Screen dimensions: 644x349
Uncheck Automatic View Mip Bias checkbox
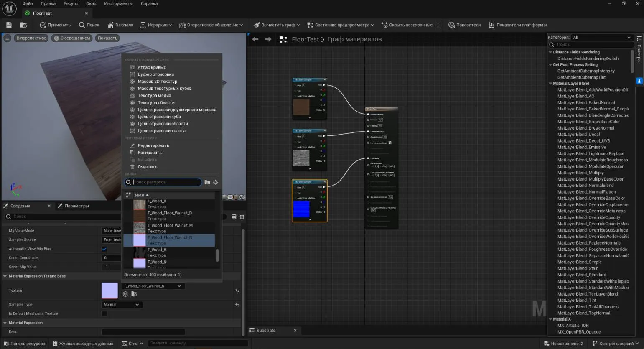pyautogui.click(x=104, y=249)
